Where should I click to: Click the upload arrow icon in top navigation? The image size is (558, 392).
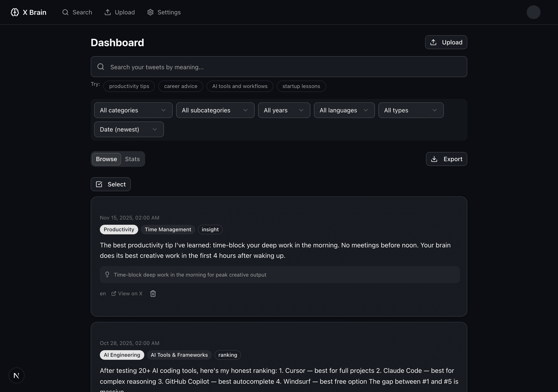point(108,12)
